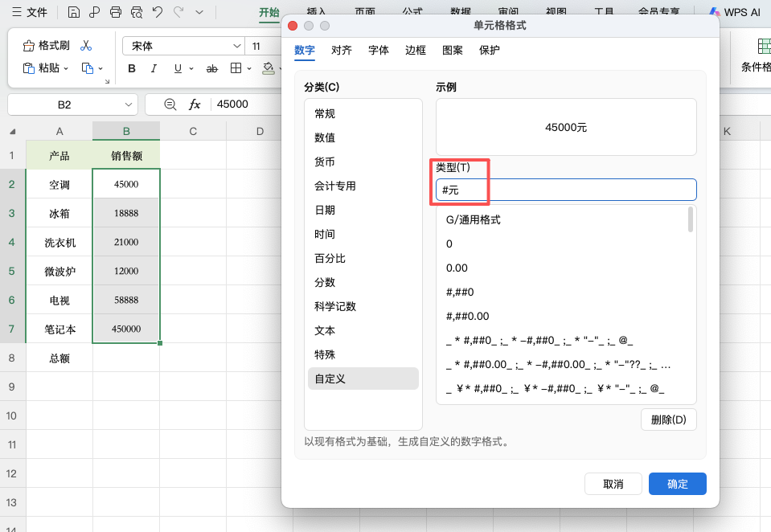Click the export to PDF icon
The width and height of the screenshot is (771, 532).
coord(94,12)
